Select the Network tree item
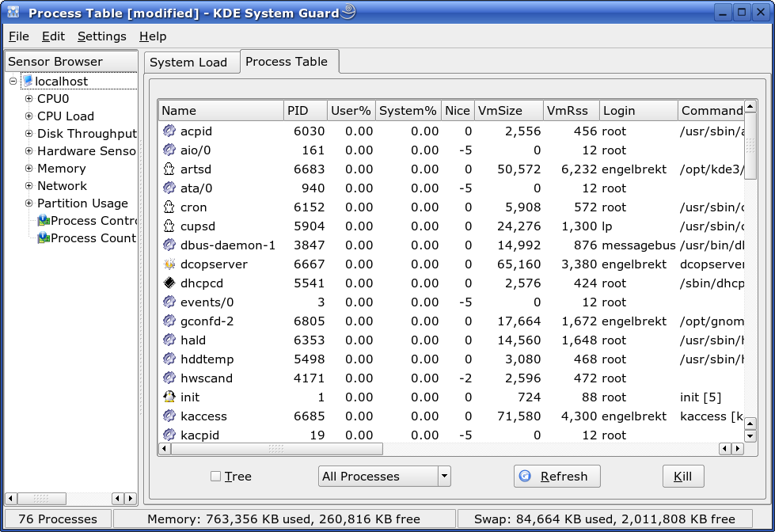Viewport: 775px width, 532px height. [x=62, y=186]
